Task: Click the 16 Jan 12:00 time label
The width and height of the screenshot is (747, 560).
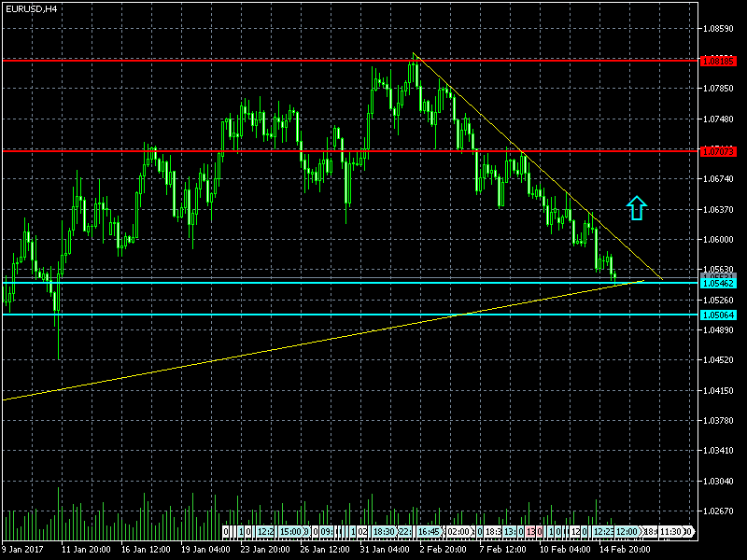Action: (x=146, y=550)
